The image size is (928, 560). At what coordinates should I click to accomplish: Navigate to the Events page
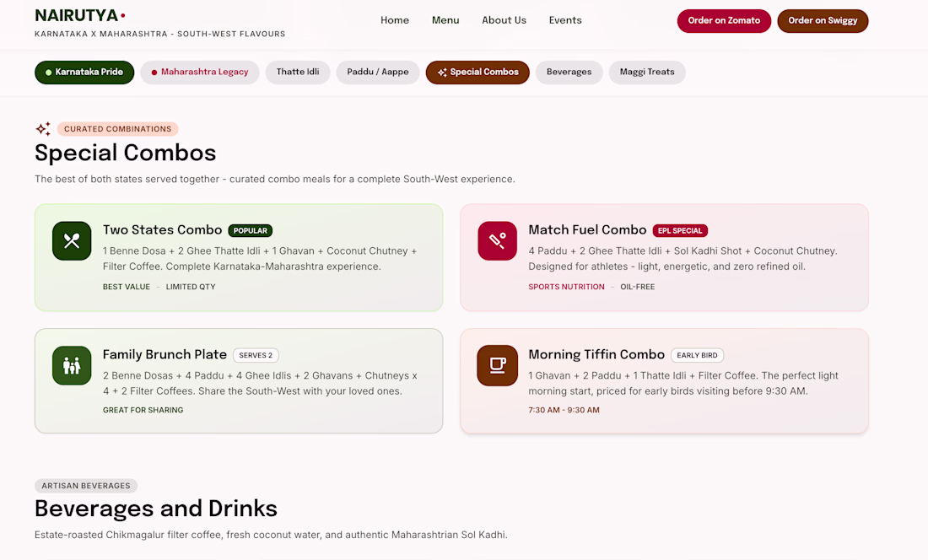(565, 20)
